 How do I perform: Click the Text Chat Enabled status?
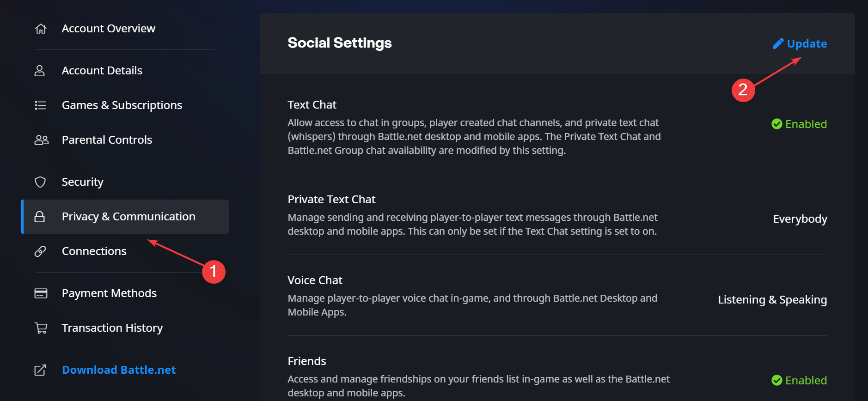pos(799,124)
